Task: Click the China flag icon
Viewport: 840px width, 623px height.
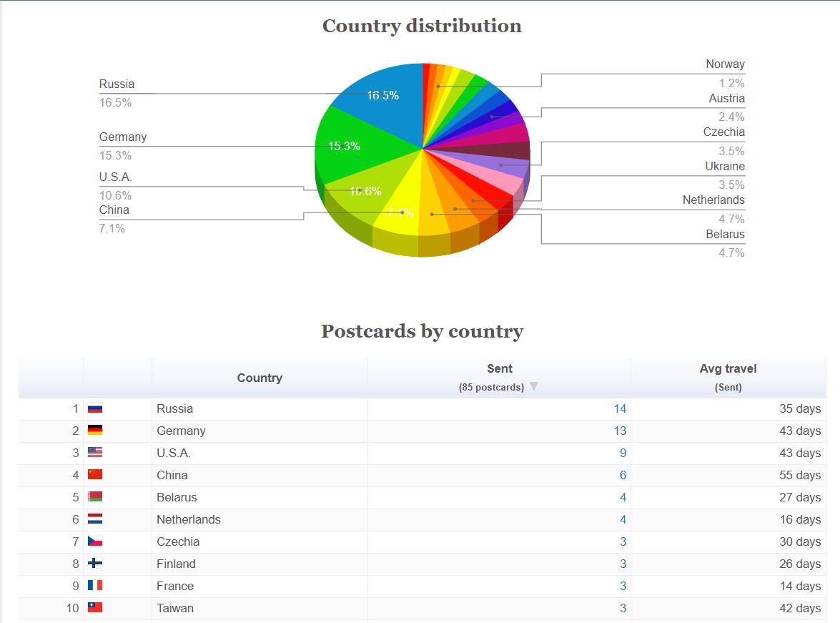Action: [x=95, y=476]
